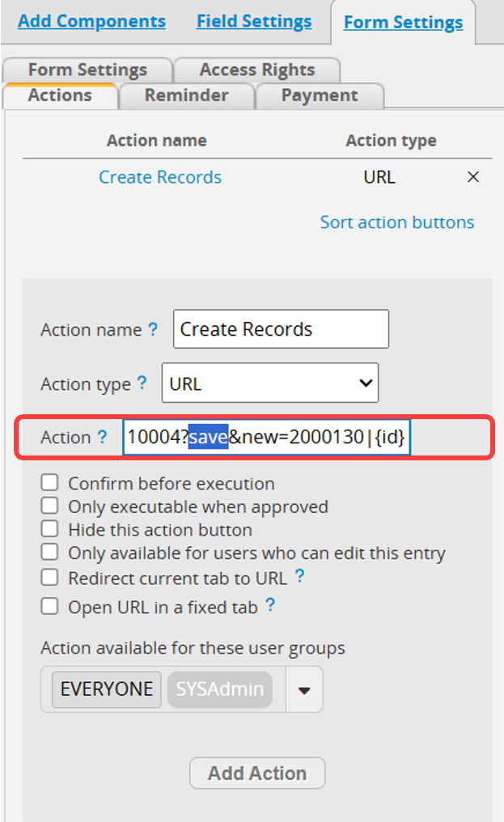Click the help icon next to Action name

[153, 329]
